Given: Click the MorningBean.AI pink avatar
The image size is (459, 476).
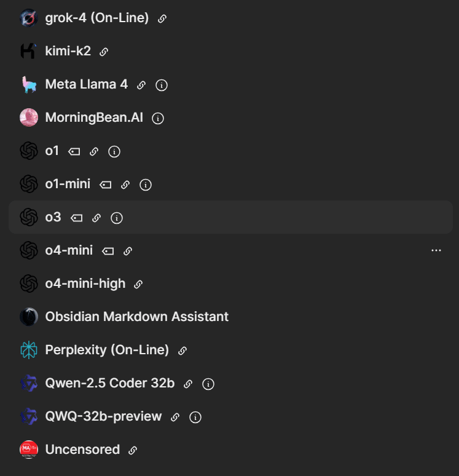Looking at the screenshot, I should pos(29,118).
